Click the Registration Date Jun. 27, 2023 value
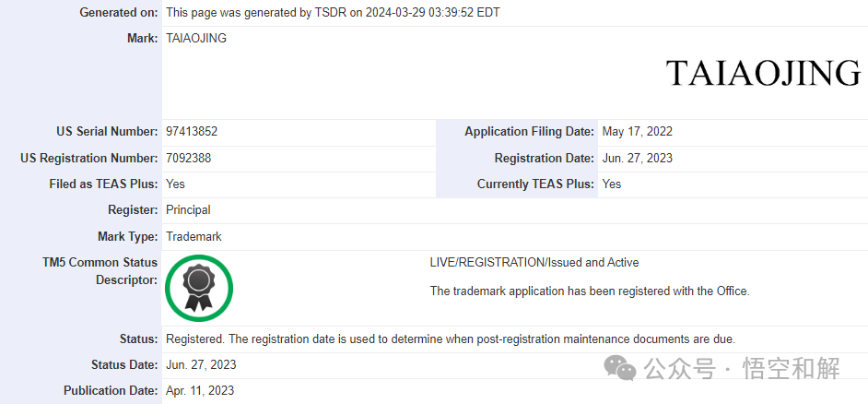Image resolution: width=868 pixels, height=404 pixels. click(637, 158)
